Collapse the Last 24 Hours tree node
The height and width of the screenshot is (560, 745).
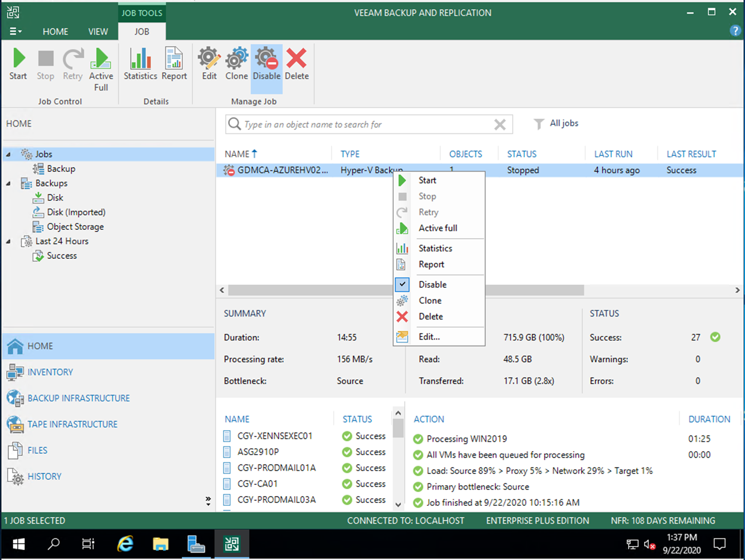[x=8, y=242]
